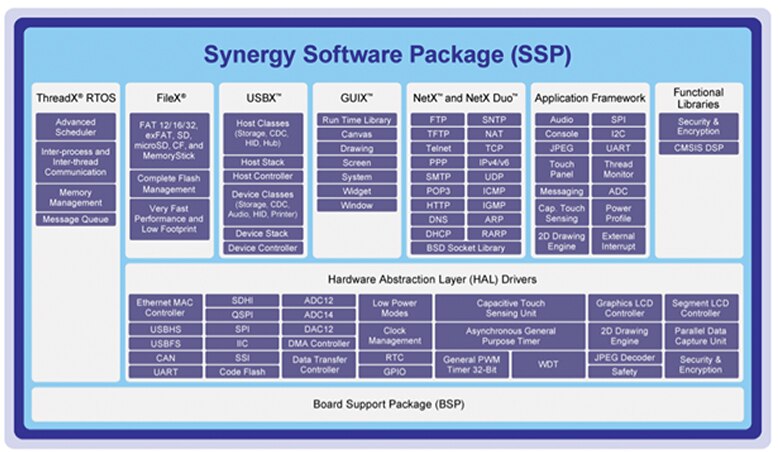Select the Thread Monitor block

coord(618,169)
